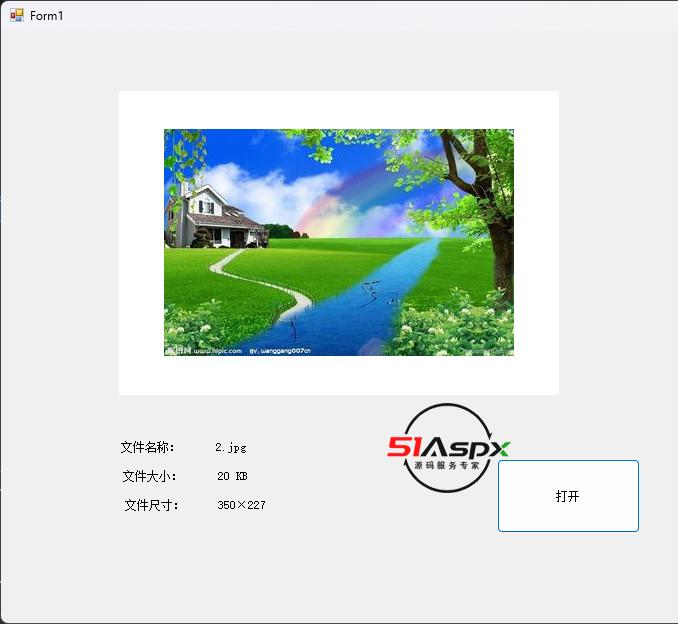
Task: Click the 打开 button
Action: (x=568, y=496)
